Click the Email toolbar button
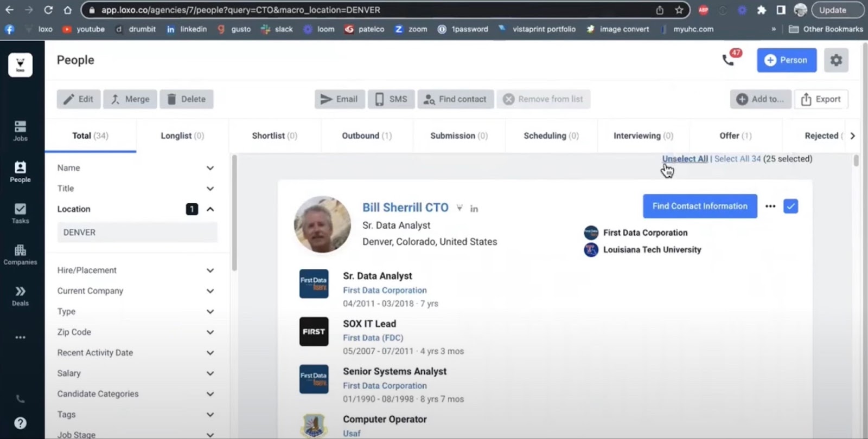Image resolution: width=868 pixels, height=439 pixels. click(340, 99)
